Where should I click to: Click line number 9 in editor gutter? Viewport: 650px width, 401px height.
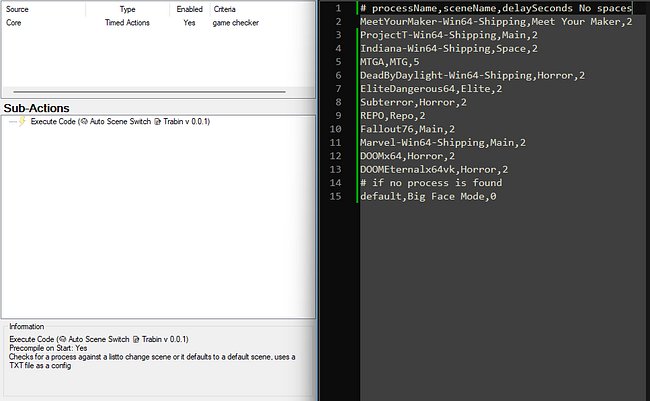pos(338,116)
